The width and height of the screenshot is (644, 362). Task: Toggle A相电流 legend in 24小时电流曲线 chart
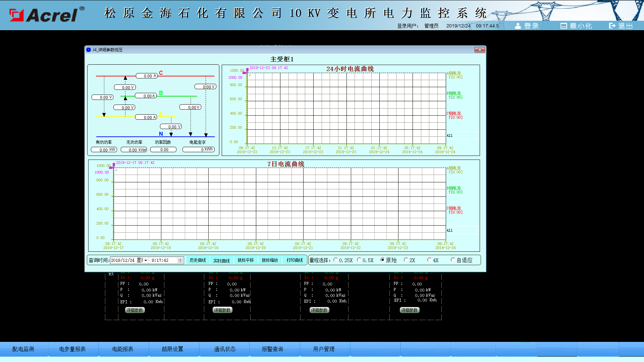pyautogui.click(x=454, y=75)
